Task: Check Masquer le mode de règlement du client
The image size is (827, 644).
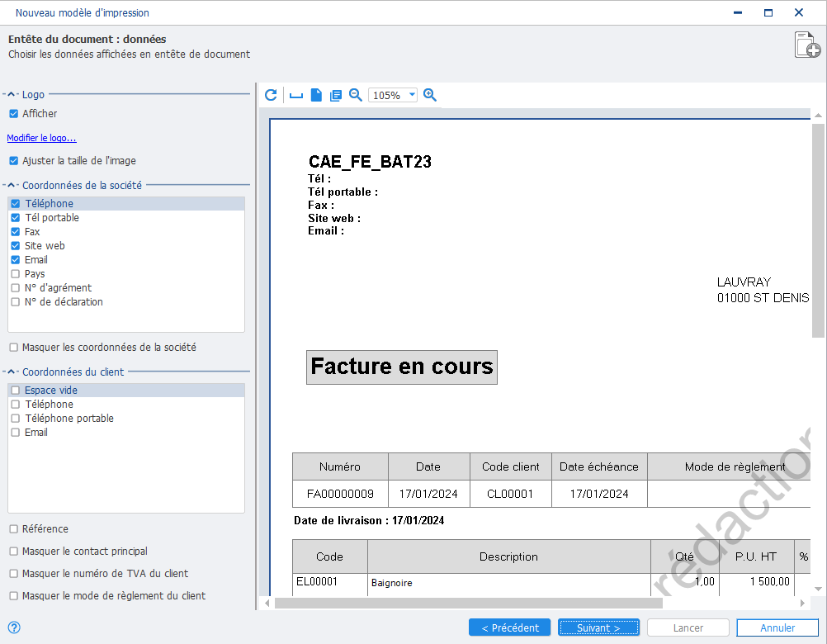Action: [x=14, y=596]
